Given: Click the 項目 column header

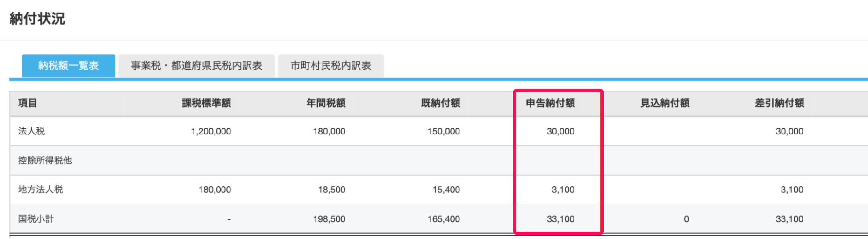Looking at the screenshot, I should (x=28, y=103).
